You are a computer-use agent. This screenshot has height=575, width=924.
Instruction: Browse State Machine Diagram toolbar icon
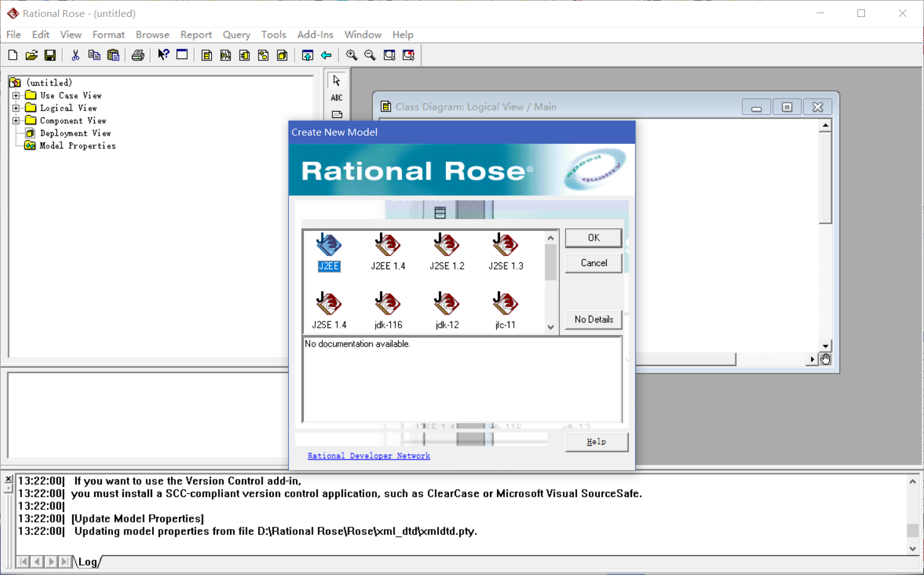click(x=263, y=55)
